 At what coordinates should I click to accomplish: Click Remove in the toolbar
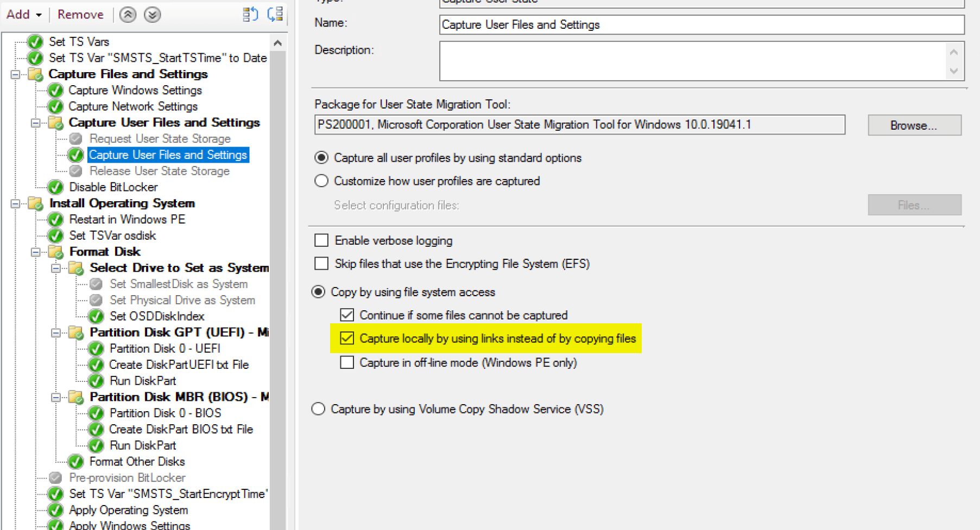(x=80, y=15)
